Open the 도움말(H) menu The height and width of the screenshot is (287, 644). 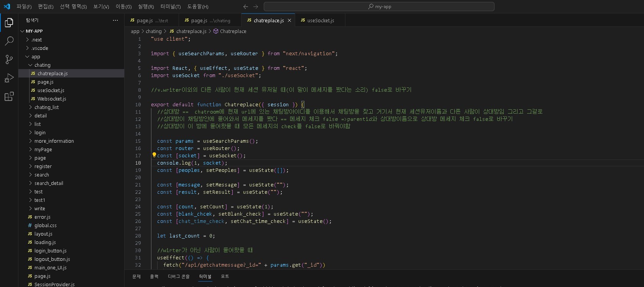[x=197, y=7]
